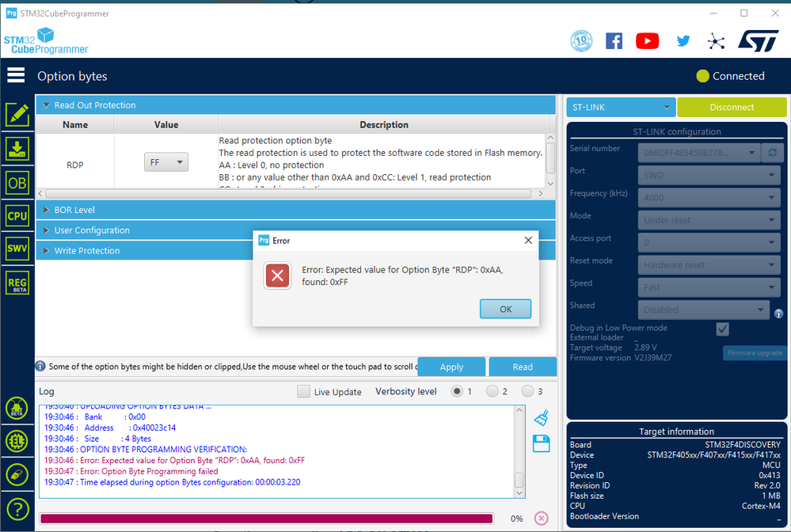Select verbosity level 1
This screenshot has height=532, width=791.
pyautogui.click(x=457, y=391)
